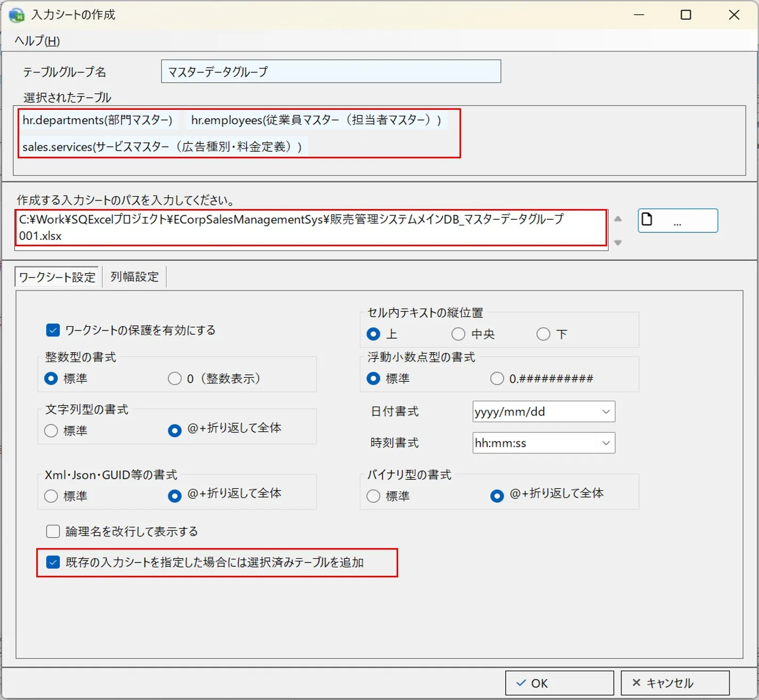Uncheck 既存の入力シートを指定した場合には選択済みテーブルを追加

point(53,562)
